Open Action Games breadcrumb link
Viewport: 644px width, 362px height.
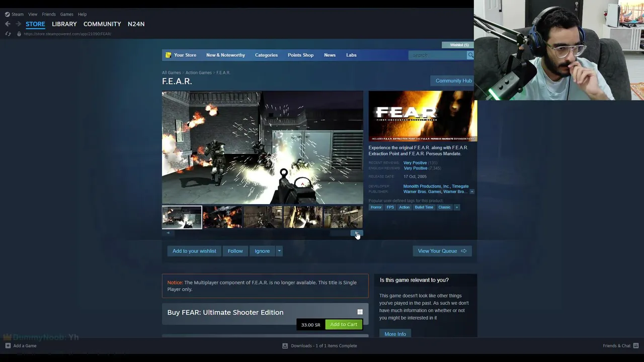click(x=198, y=72)
